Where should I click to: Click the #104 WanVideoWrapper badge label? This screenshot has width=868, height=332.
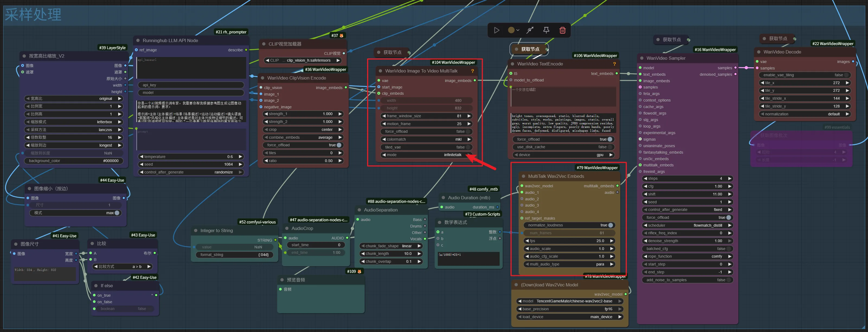pyautogui.click(x=453, y=62)
